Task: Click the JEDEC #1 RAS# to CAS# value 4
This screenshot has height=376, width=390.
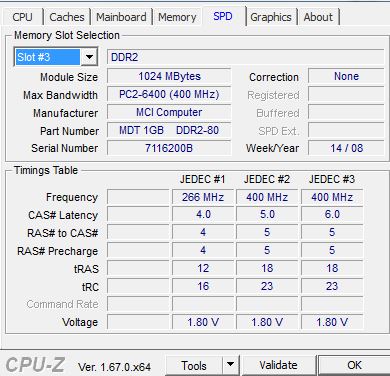Action: point(203,232)
